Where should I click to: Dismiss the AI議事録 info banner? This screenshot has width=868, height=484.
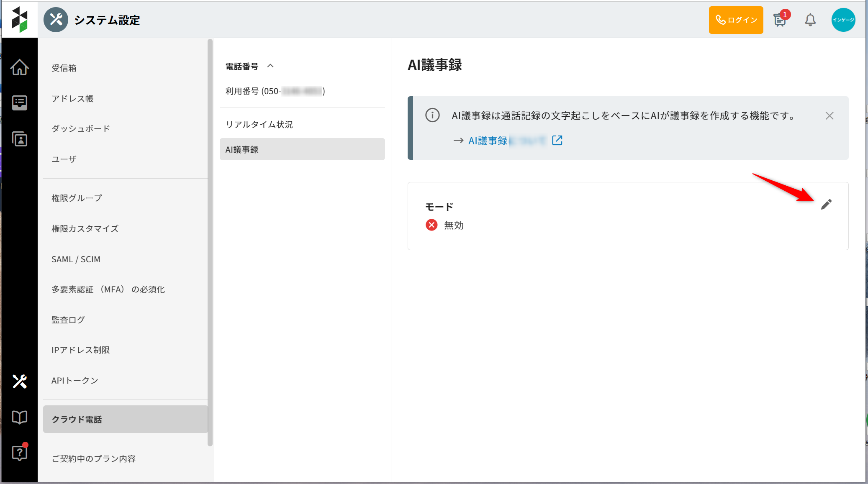pos(829,116)
